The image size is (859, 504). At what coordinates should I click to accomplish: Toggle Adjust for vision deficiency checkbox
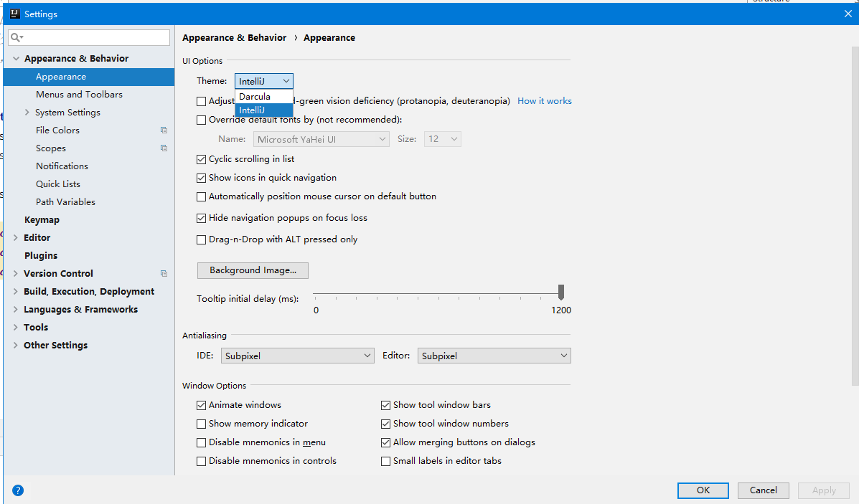(201, 101)
